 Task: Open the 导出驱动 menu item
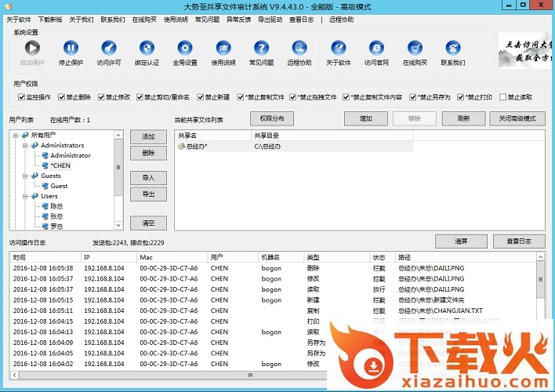(270, 19)
